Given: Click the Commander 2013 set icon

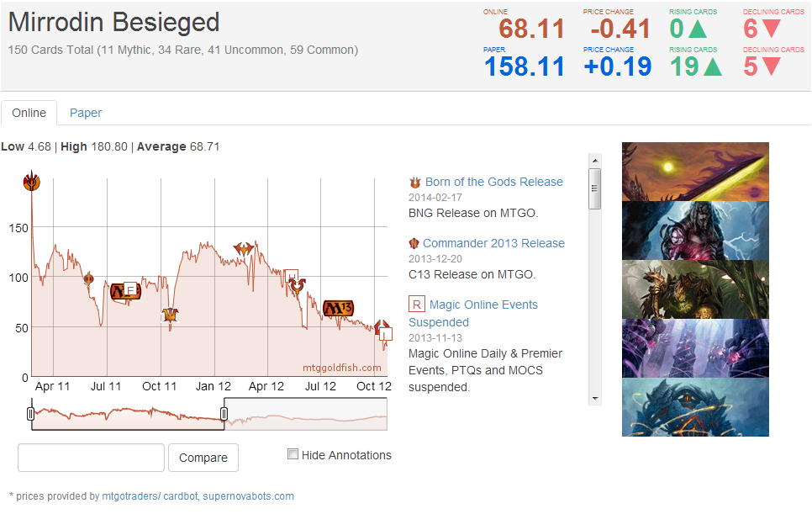Looking at the screenshot, I should click(x=414, y=243).
